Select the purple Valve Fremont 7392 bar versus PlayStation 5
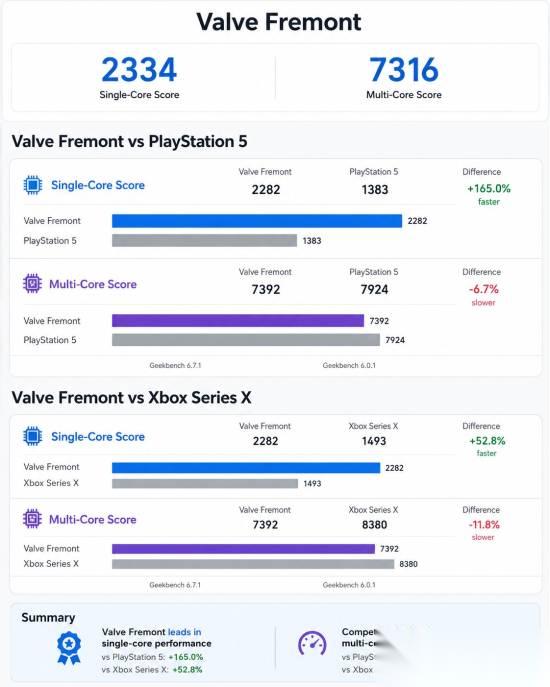The height and width of the screenshot is (687, 550). coord(238,321)
